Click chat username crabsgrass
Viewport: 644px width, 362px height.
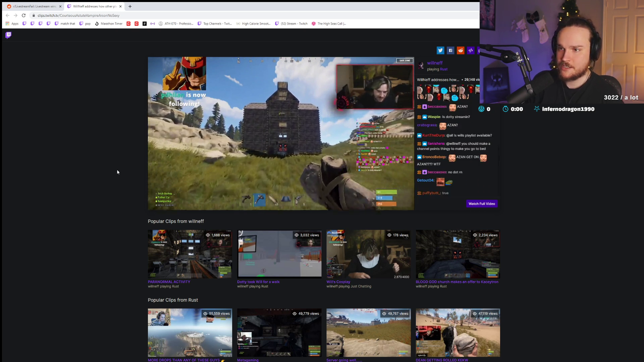pos(427,125)
